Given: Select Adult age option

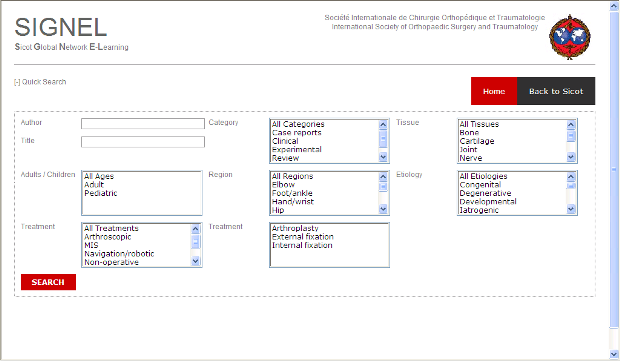Looking at the screenshot, I should tap(94, 185).
